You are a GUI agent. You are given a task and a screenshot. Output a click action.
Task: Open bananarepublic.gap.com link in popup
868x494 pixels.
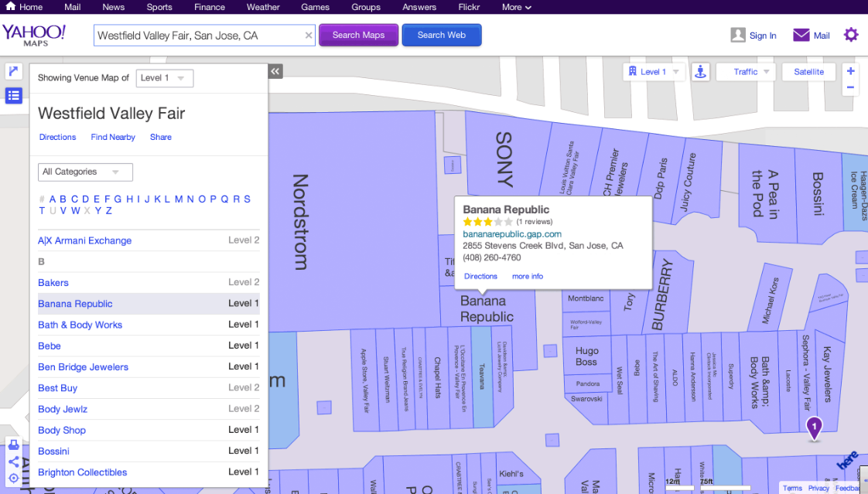point(512,234)
